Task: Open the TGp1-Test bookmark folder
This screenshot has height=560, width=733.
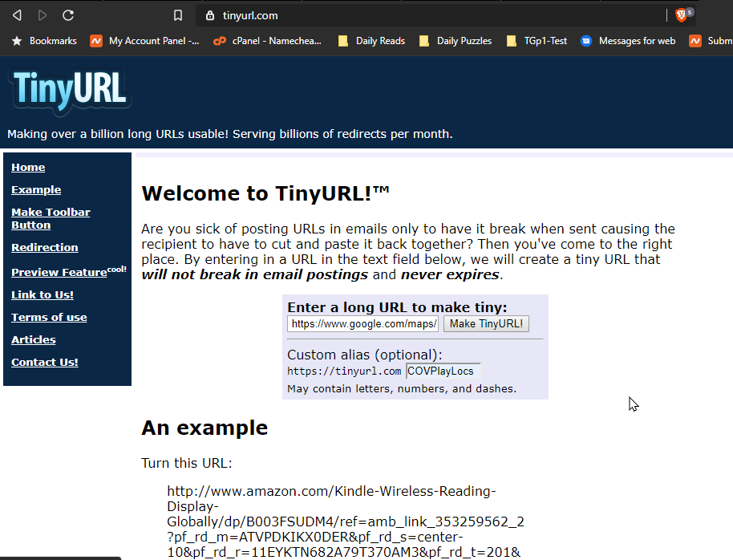Action: point(537,41)
